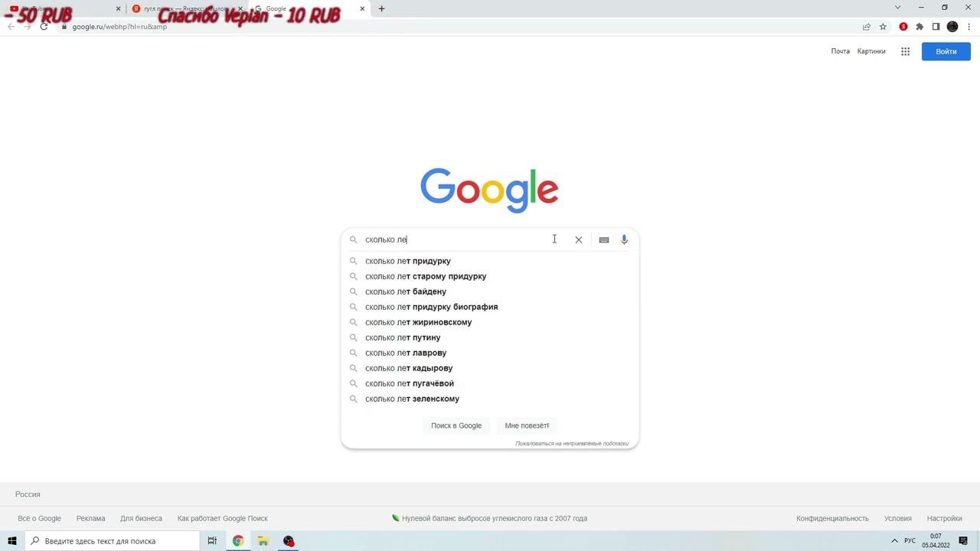Reload the current page
This screenshot has width=980, height=551.
click(x=44, y=27)
